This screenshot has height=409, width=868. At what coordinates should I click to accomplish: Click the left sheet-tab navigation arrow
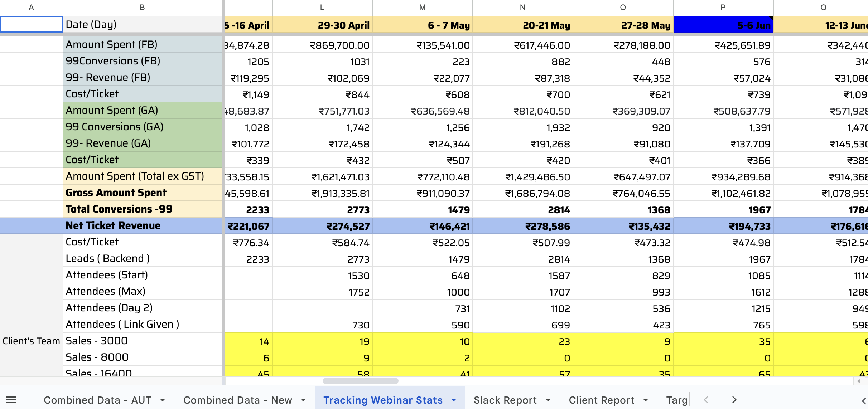pos(706,400)
